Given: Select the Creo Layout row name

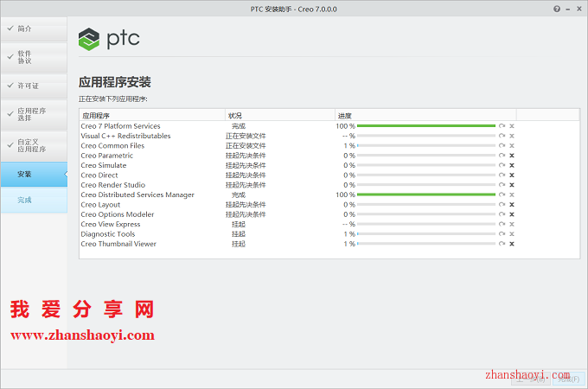Looking at the screenshot, I should pyautogui.click(x=100, y=205).
